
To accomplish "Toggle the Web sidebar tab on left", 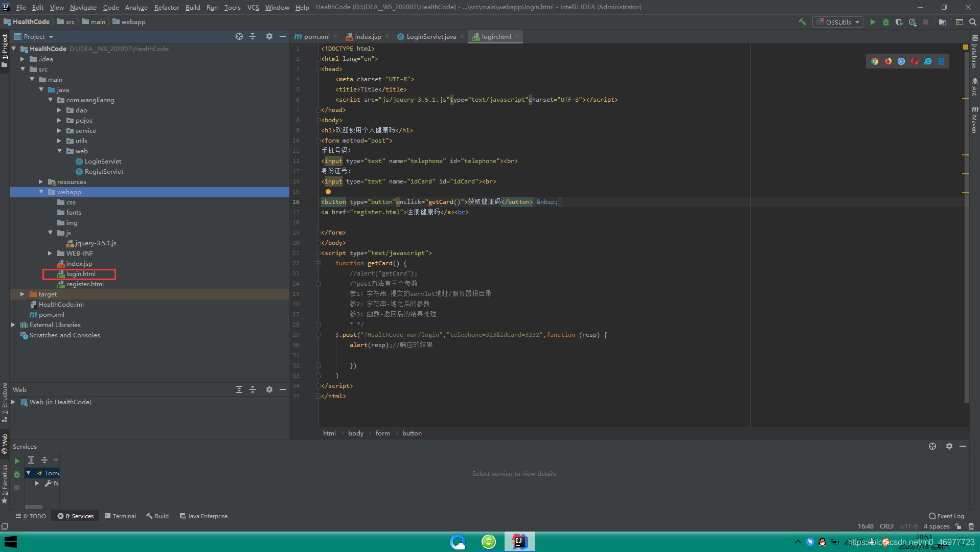I will point(5,443).
